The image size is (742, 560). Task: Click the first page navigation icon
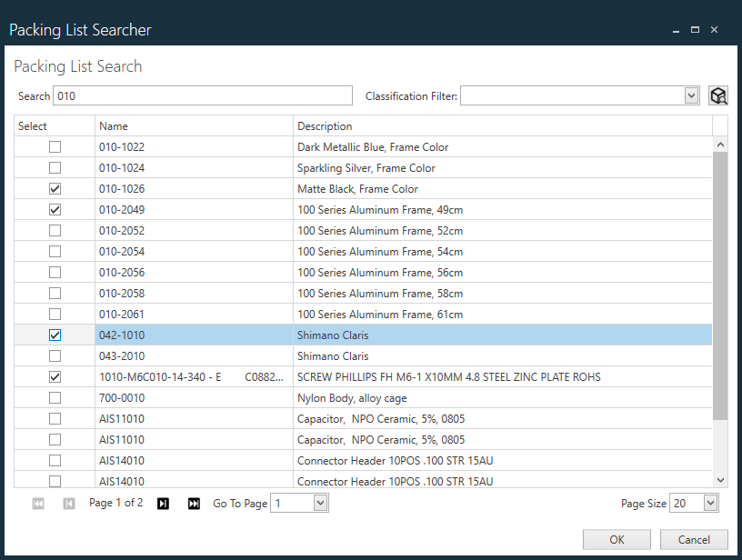(x=37, y=503)
